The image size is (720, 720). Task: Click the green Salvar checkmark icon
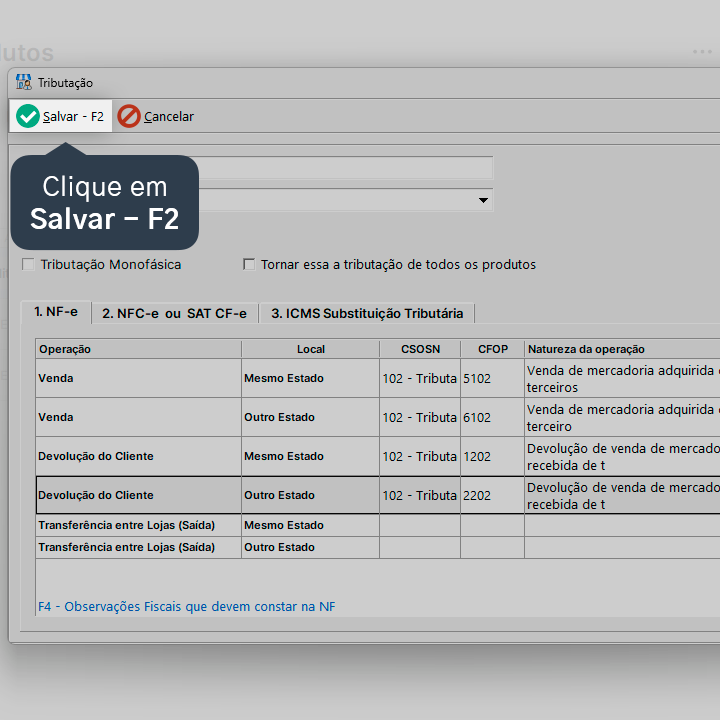(x=28, y=116)
